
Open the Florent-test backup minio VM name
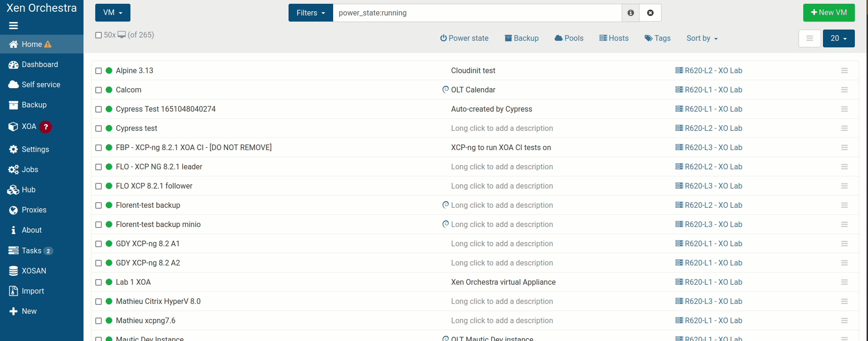click(x=158, y=224)
